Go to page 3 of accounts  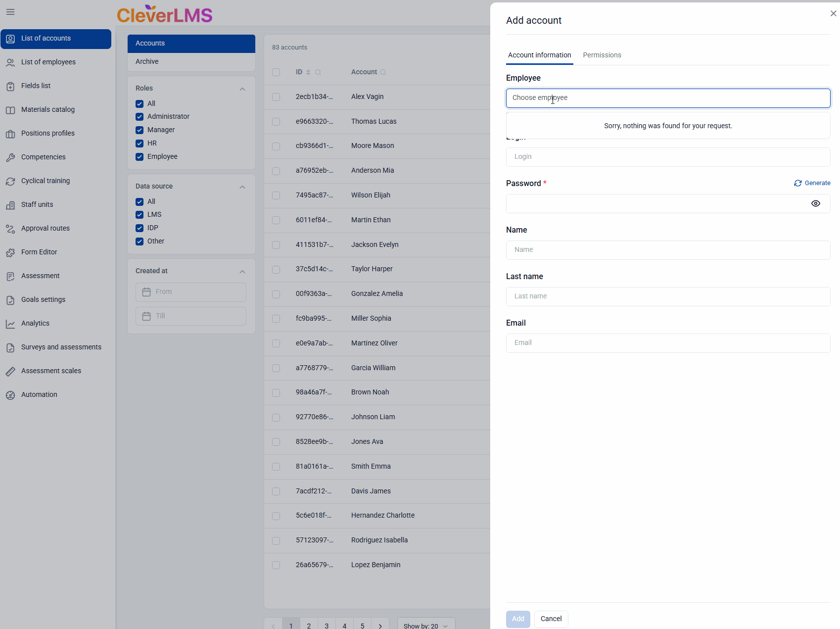pyautogui.click(x=327, y=626)
